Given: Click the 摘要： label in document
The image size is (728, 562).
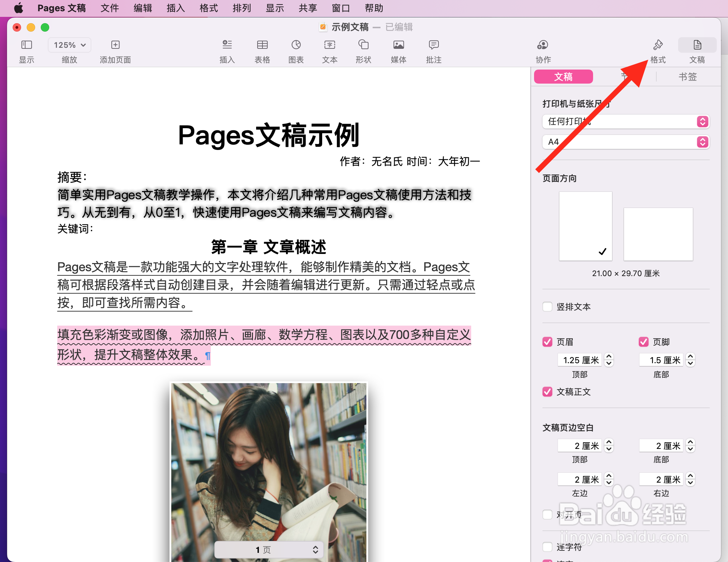Looking at the screenshot, I should [72, 177].
